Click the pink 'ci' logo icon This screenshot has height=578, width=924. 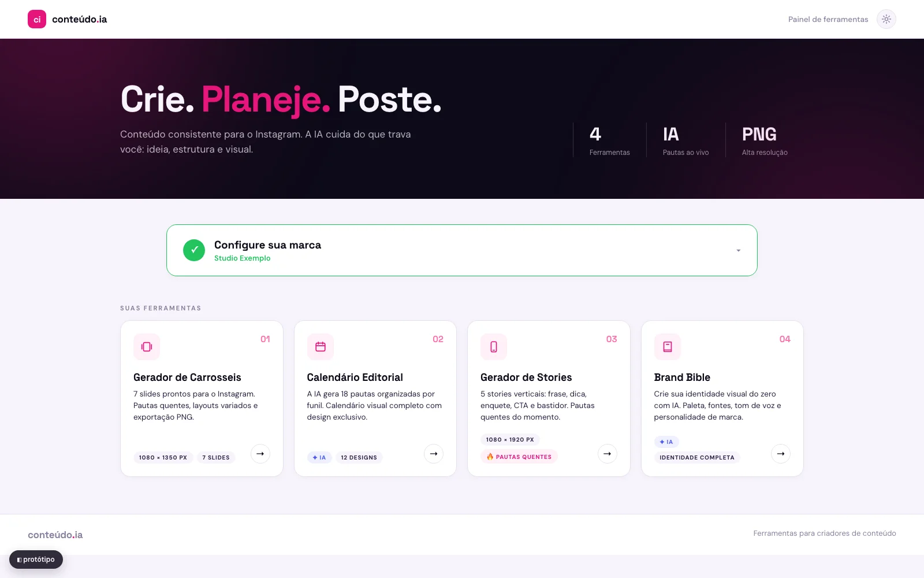(x=37, y=19)
